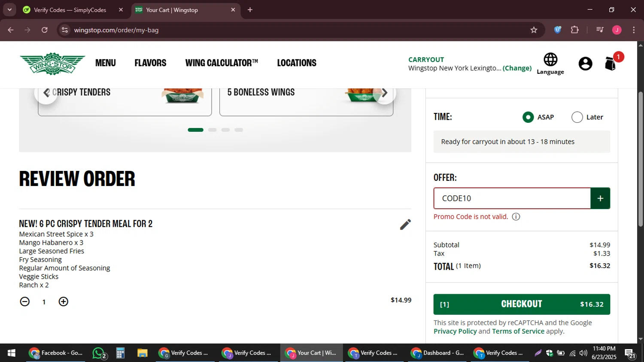Viewport: 644px width, 362px height.
Task: Apply promo code with plus button
Action: point(600,198)
